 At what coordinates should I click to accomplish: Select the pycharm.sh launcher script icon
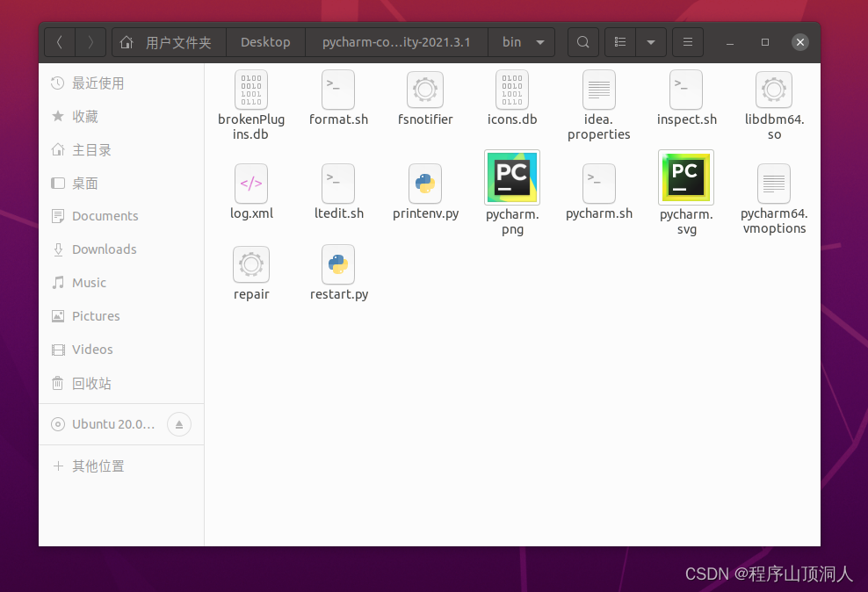point(599,183)
